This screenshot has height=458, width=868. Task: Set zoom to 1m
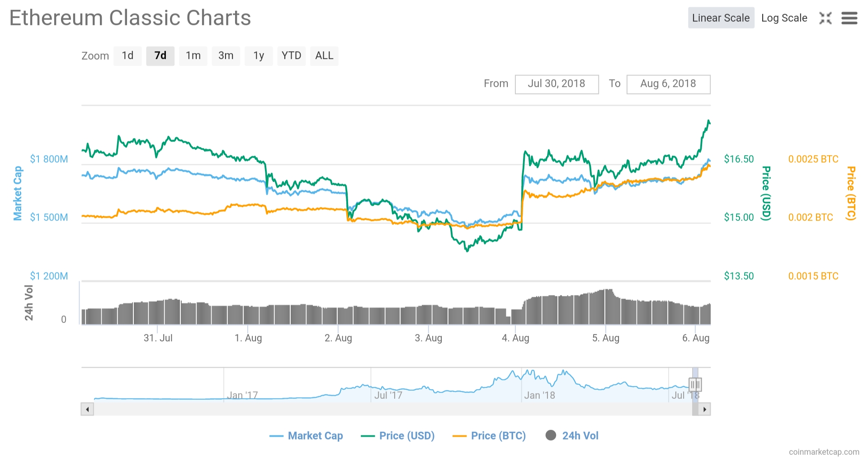(x=193, y=56)
